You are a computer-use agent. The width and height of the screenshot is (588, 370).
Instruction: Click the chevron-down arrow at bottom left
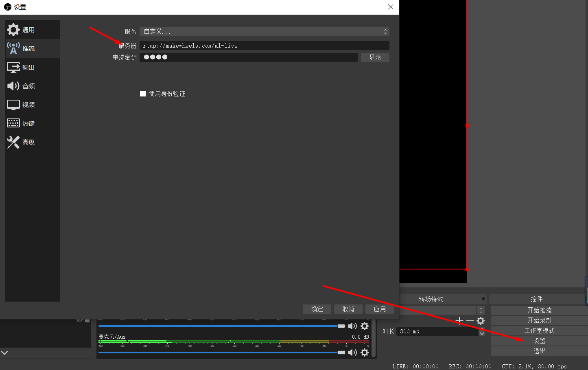tap(4, 353)
